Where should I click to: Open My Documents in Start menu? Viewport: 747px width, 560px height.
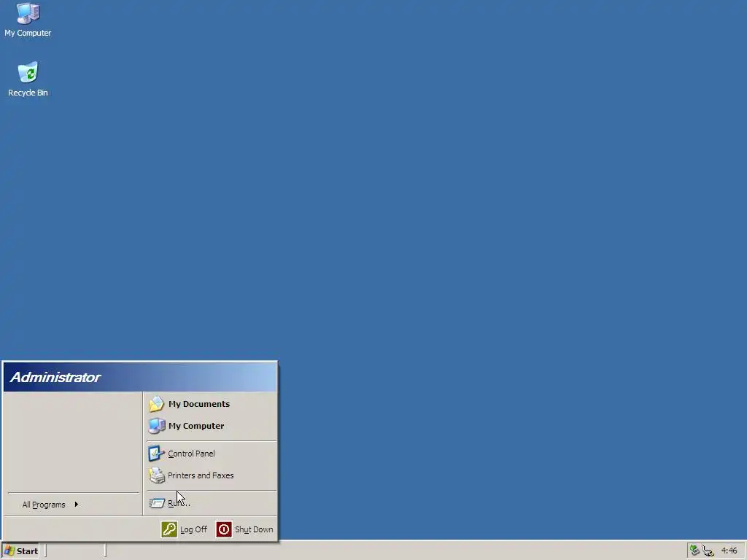point(211,404)
